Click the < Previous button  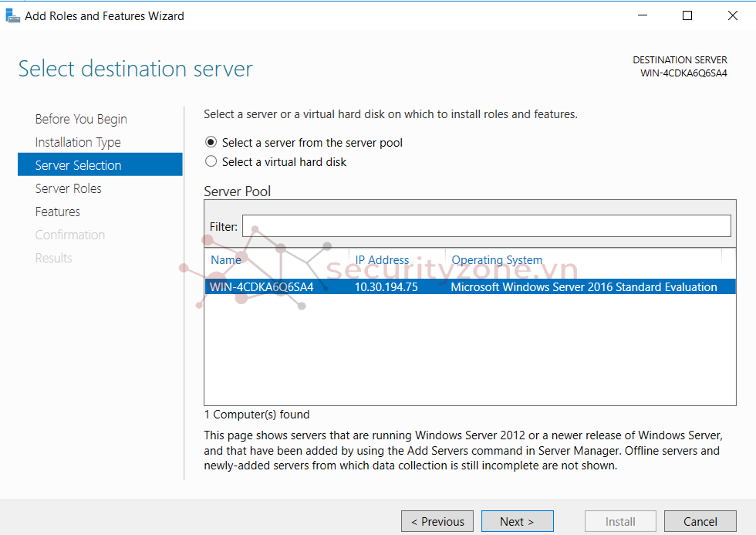tap(437, 522)
